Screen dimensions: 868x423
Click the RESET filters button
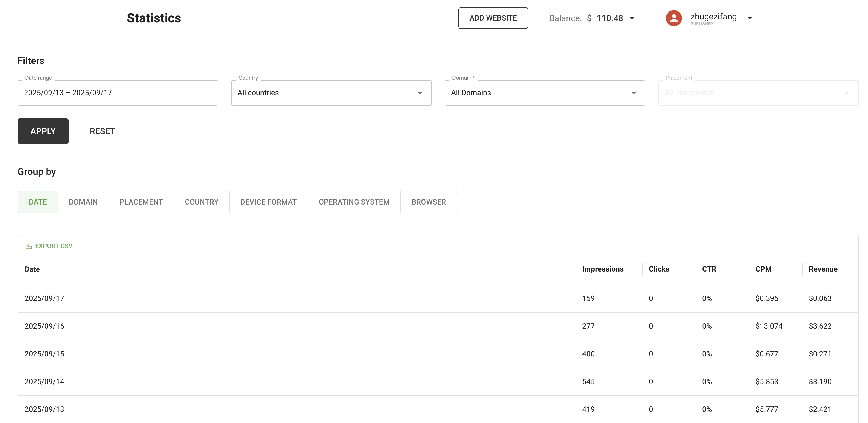(x=102, y=131)
